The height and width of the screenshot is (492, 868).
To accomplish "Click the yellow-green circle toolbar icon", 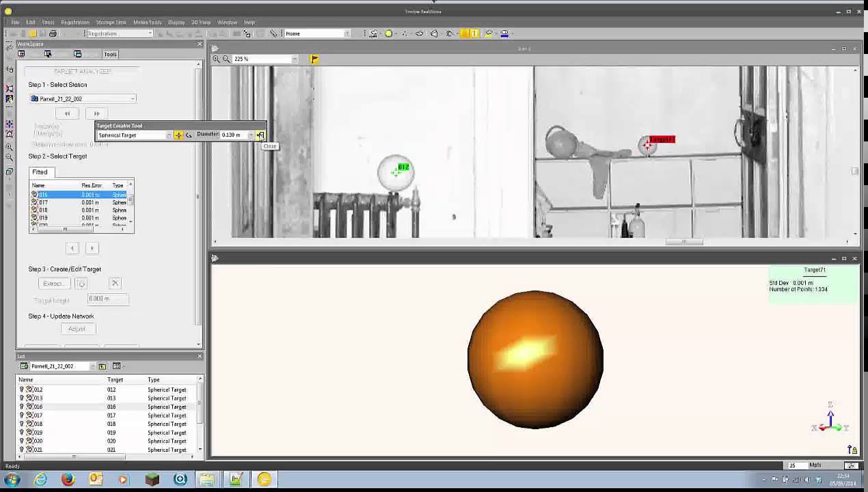I will (x=388, y=33).
